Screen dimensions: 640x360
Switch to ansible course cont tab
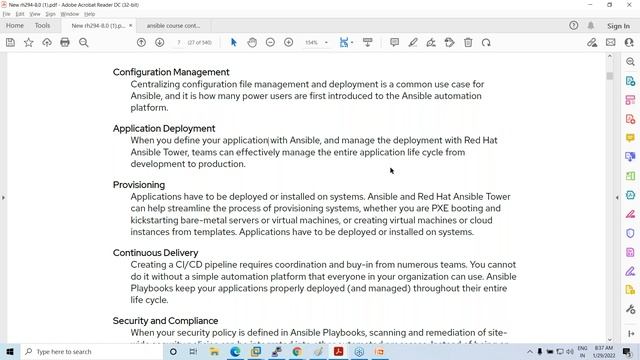[x=173, y=26]
